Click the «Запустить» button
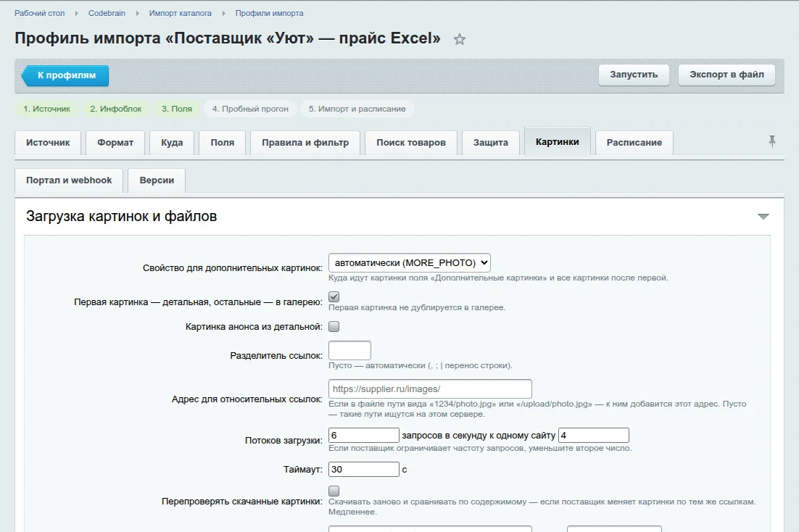 634,75
